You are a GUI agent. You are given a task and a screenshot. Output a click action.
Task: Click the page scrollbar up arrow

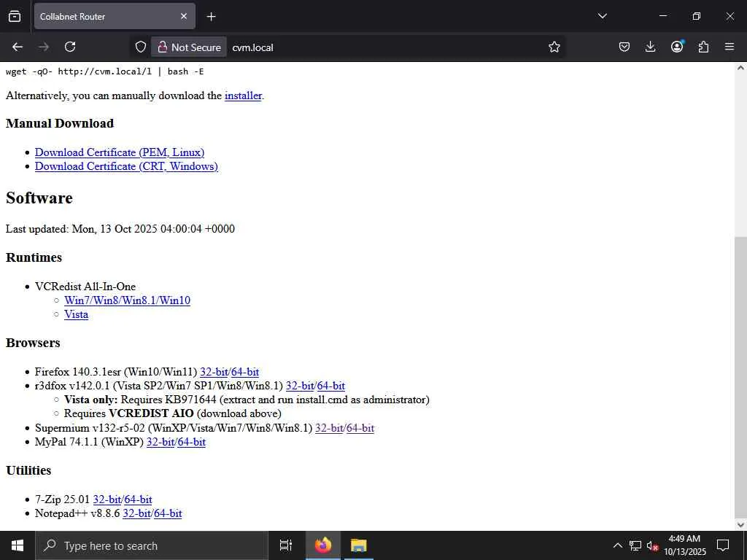tap(740, 68)
